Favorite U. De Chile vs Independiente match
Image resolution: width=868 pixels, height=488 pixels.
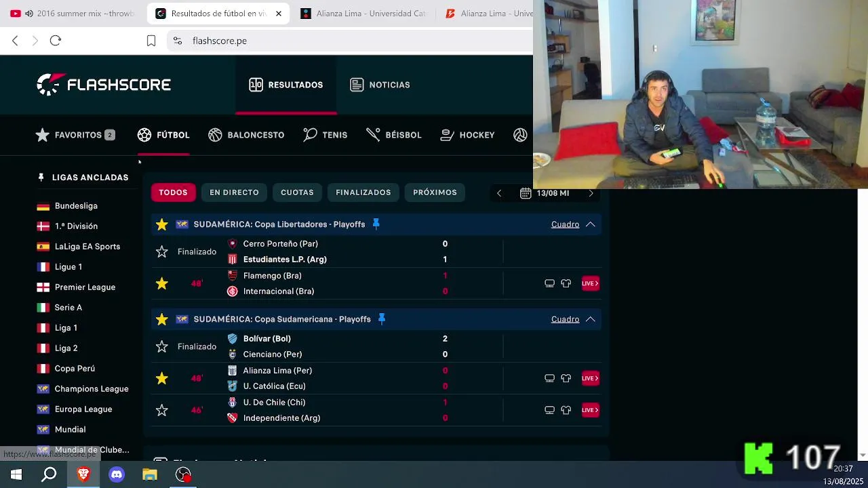[161, 410]
